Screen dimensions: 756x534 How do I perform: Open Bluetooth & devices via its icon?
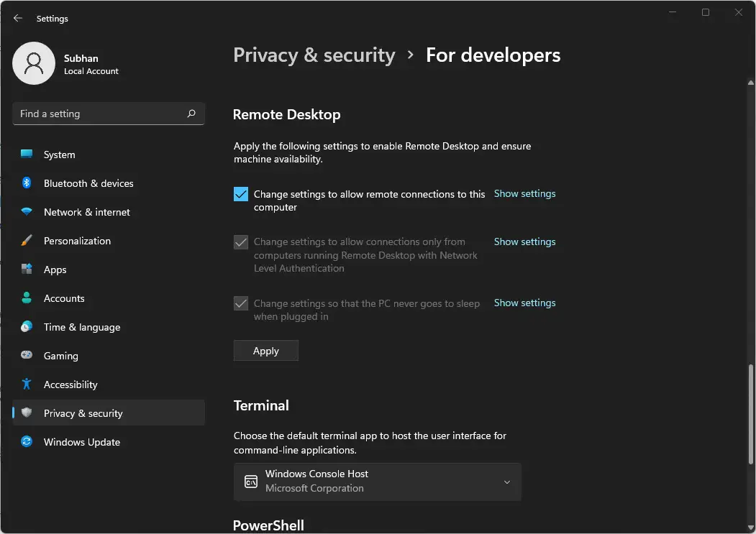pyautogui.click(x=27, y=183)
